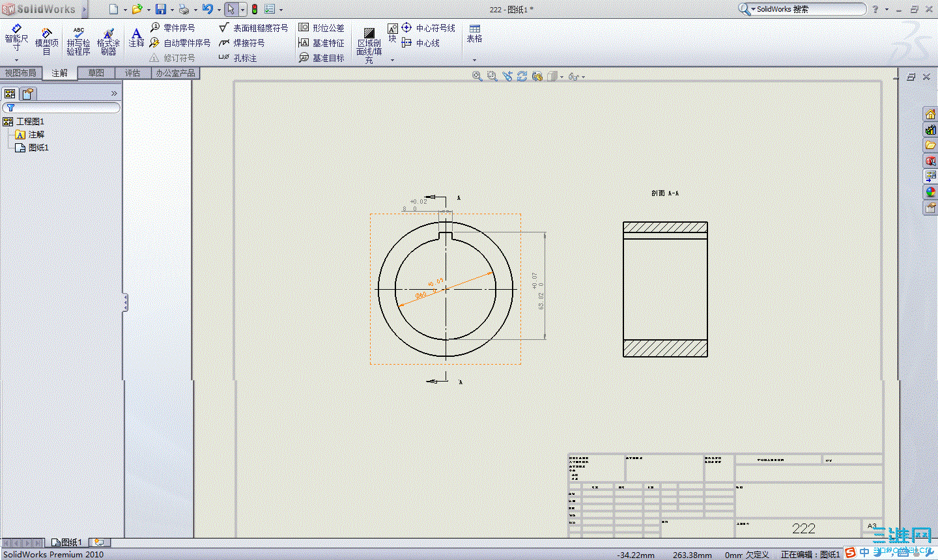Screen dimensions: 938x560
Task: Select the 注解 node in the tree
Action: coord(30,135)
